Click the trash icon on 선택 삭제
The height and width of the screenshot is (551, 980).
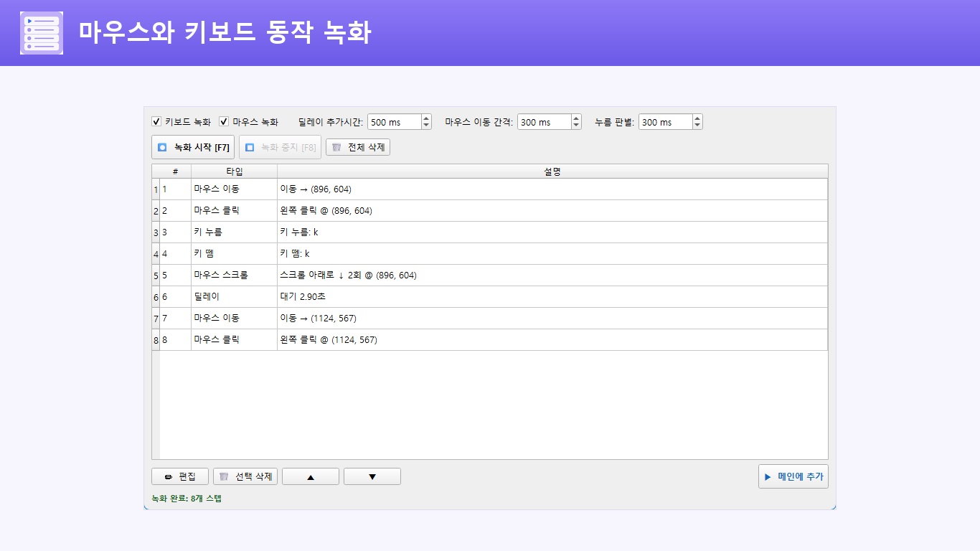[x=224, y=476]
